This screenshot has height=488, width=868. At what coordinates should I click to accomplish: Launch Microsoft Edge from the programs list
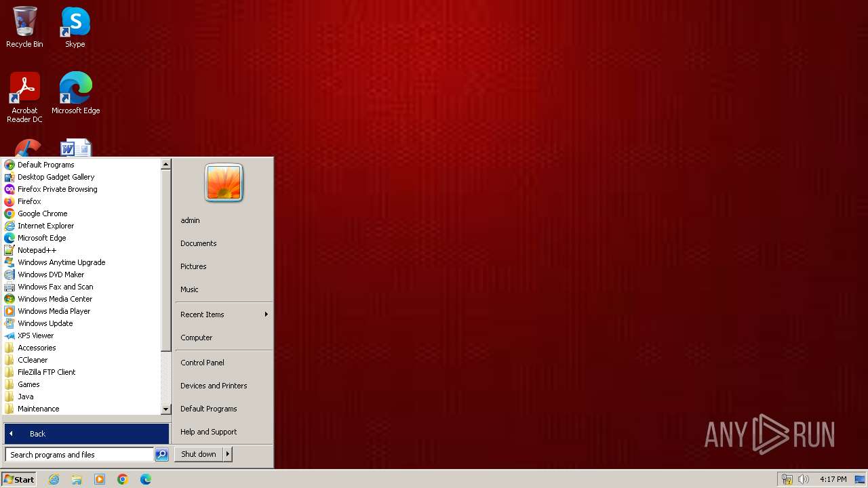[41, 238]
